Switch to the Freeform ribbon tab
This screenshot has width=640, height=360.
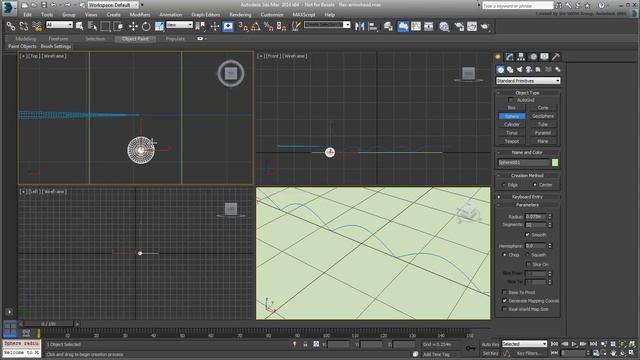click(58, 39)
